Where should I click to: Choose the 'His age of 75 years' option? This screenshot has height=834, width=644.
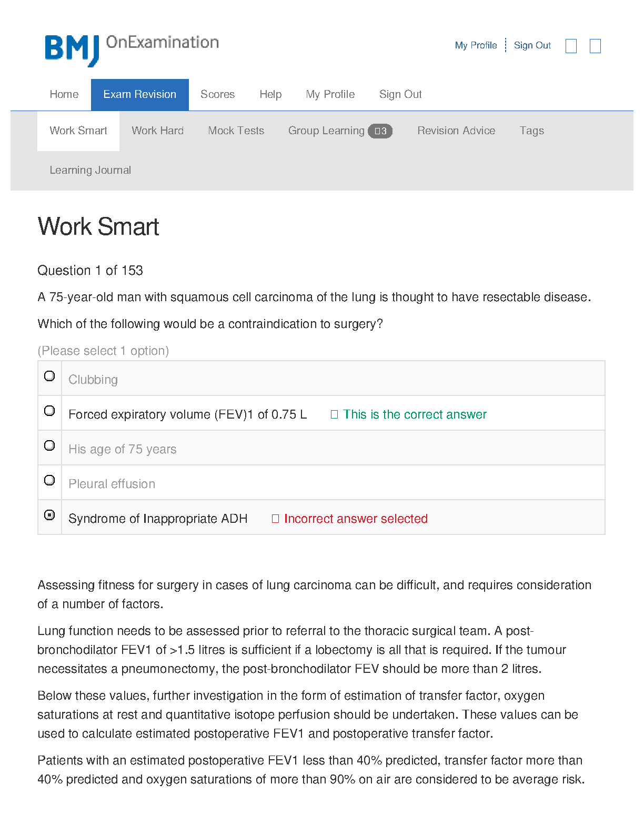tap(49, 445)
